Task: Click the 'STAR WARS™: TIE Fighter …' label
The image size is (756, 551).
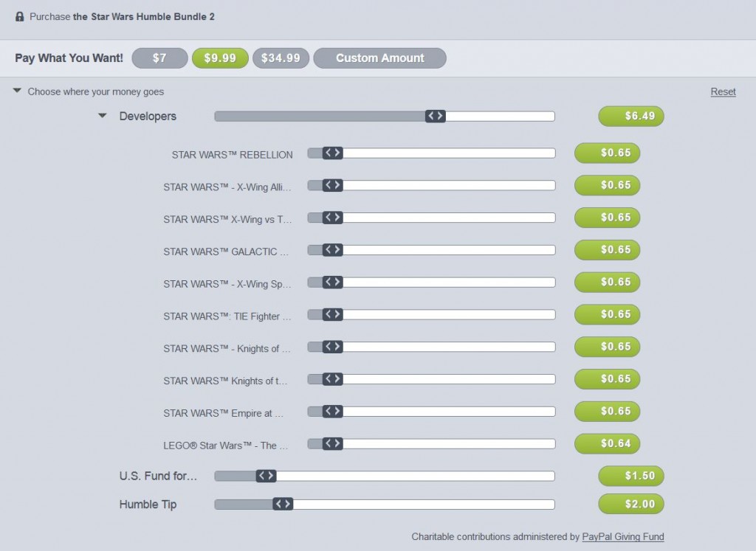Action: pos(227,316)
